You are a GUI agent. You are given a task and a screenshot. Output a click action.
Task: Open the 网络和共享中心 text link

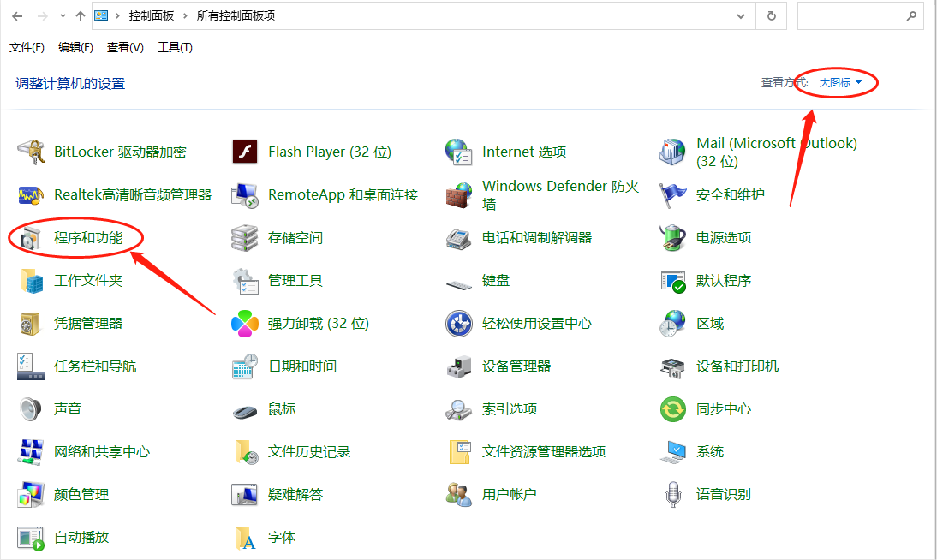point(102,452)
